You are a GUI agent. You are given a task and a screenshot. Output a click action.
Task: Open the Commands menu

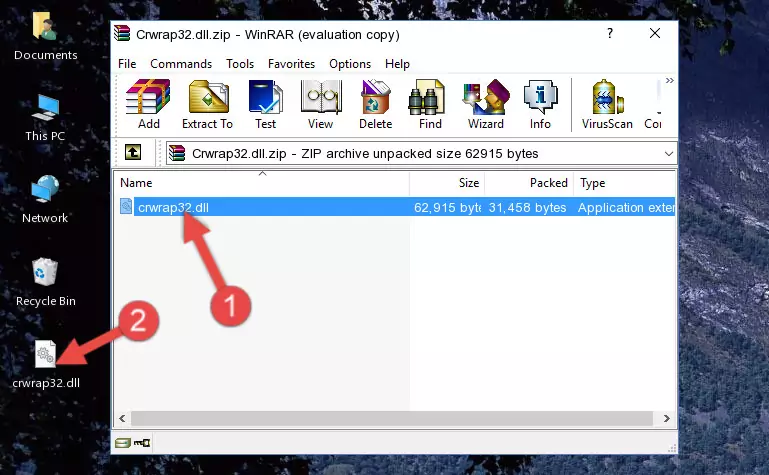tap(181, 64)
